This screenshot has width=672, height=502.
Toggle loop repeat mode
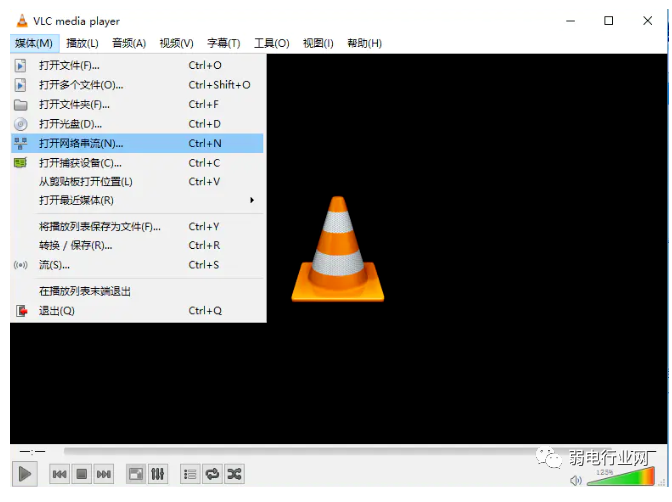pyautogui.click(x=212, y=474)
